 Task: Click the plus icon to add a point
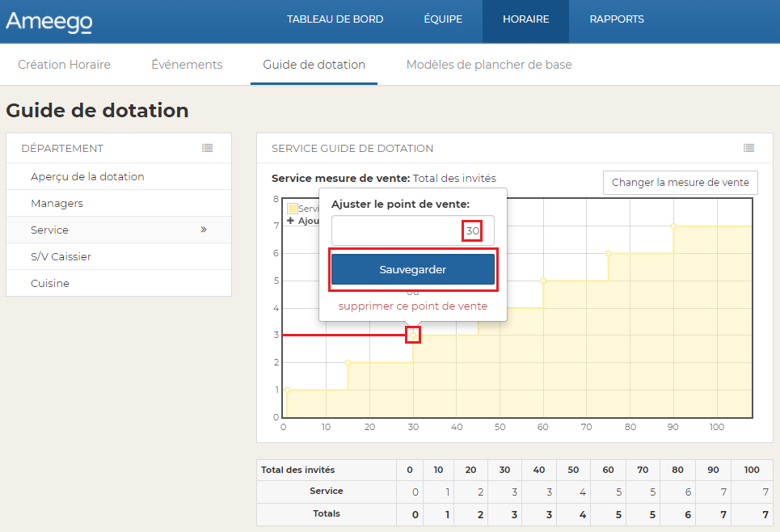click(291, 221)
